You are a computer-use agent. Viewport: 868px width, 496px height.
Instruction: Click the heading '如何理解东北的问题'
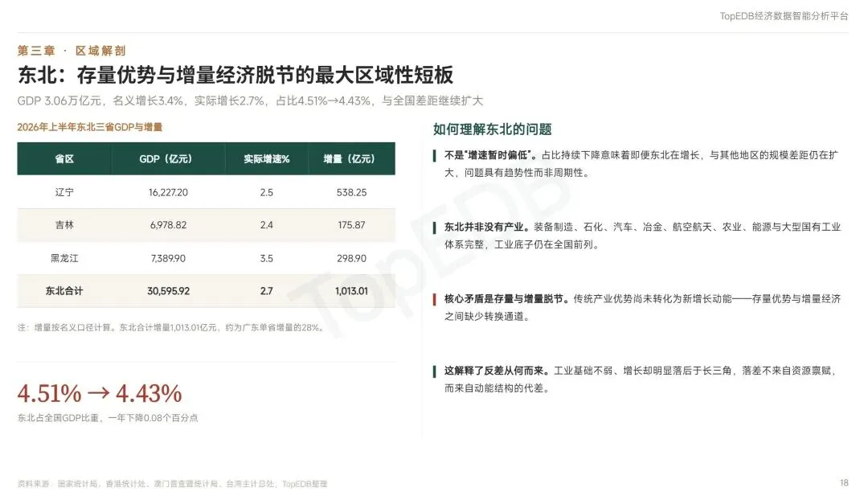coord(492,129)
